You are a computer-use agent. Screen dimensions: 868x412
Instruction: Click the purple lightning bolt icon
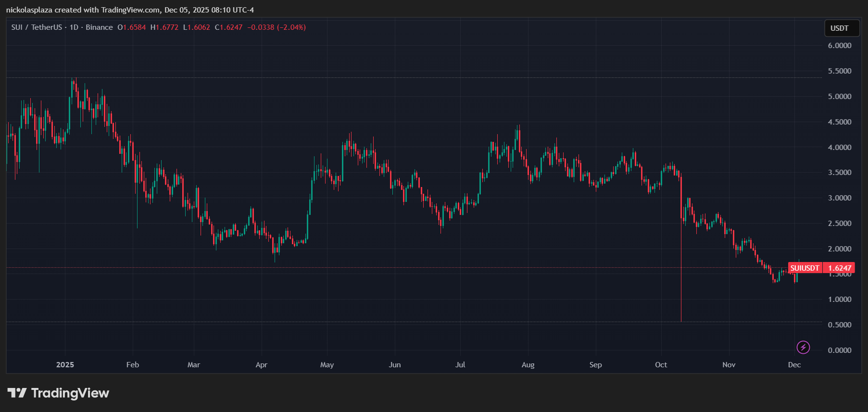point(803,347)
